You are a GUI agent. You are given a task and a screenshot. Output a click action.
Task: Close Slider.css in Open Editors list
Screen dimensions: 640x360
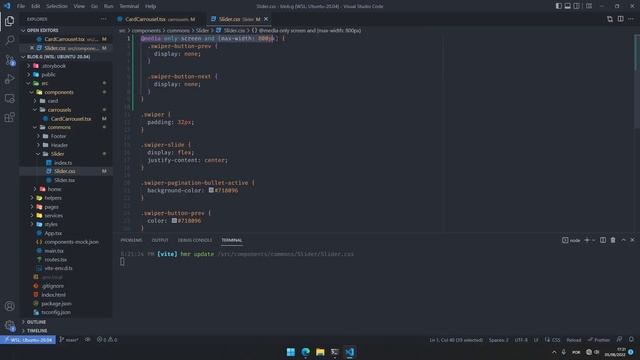pyautogui.click(x=32, y=48)
